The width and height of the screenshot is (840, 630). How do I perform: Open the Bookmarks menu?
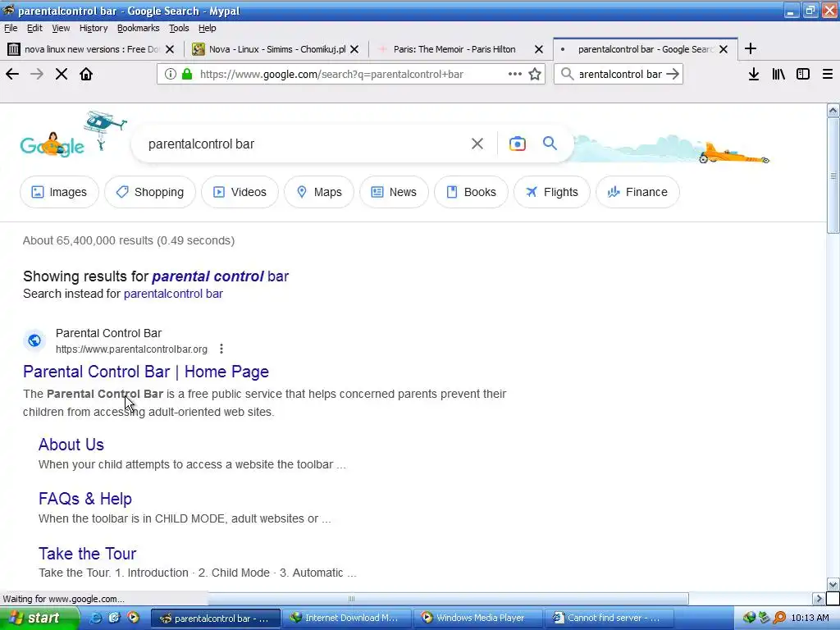click(138, 28)
